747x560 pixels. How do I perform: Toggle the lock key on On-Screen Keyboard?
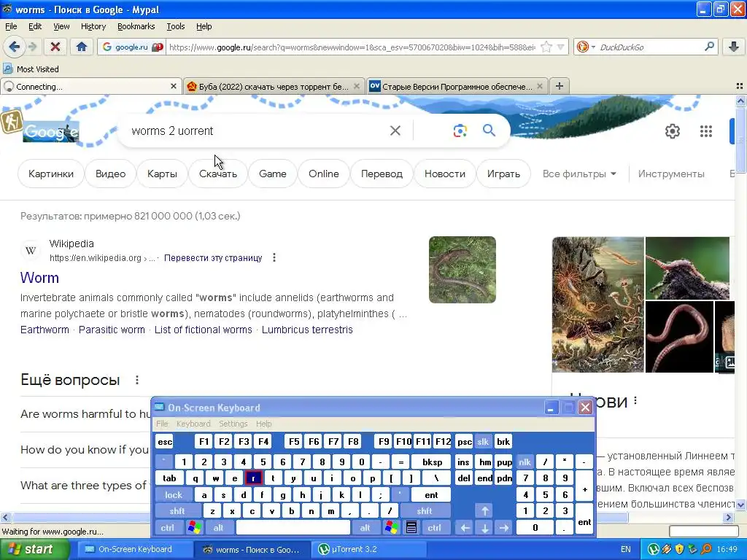pyautogui.click(x=174, y=495)
